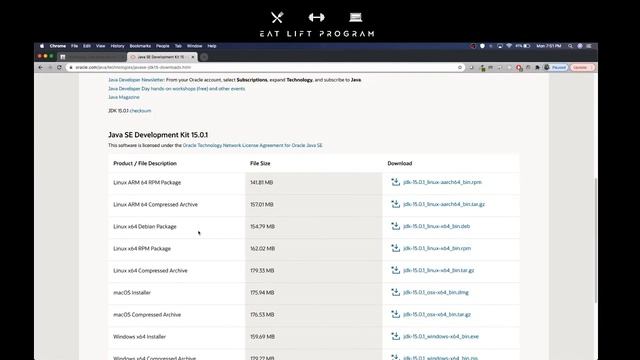Download jdk-15.0.1_osx-x64_bin.dmg link
Screen dimensions: 640x360
436,292
